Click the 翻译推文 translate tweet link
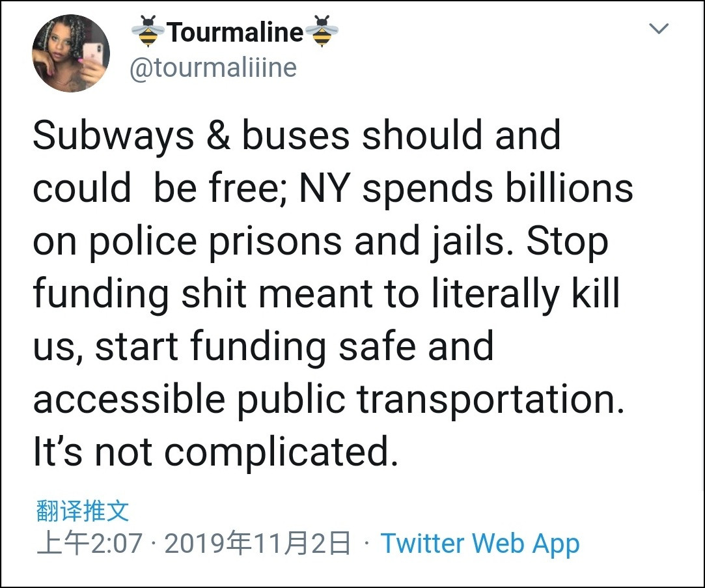Viewport: 705px width, 588px height. 82,511
